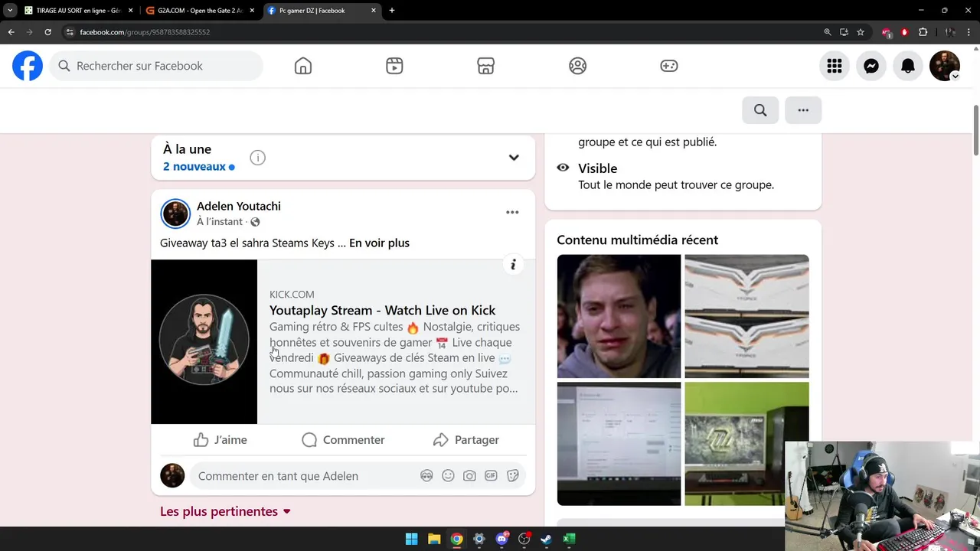The width and height of the screenshot is (980, 551).
Task: Open the nine-dot Menu grid
Action: click(835, 66)
